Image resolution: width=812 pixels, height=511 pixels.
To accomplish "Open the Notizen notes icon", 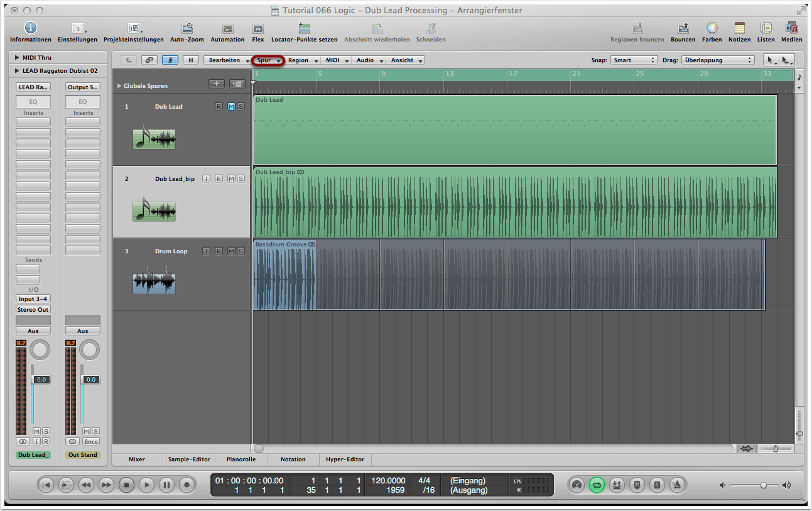I will pos(739,28).
